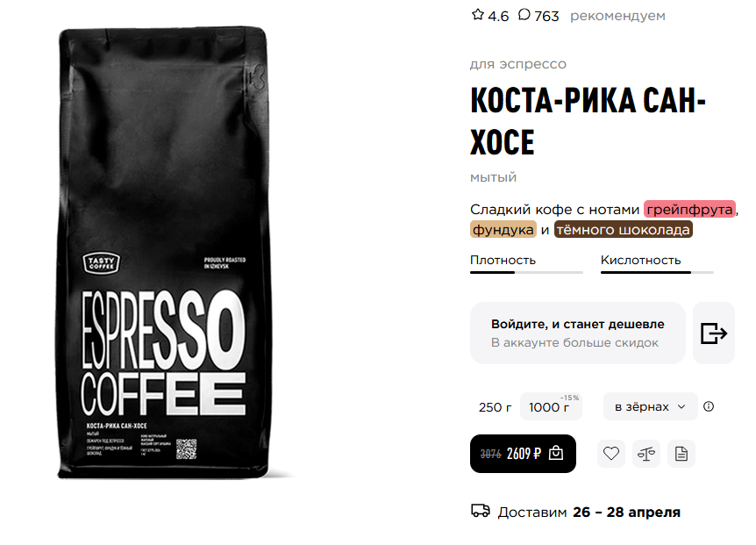The image size is (756, 545).
Task: Click the login arrow icon button
Action: [714, 333]
